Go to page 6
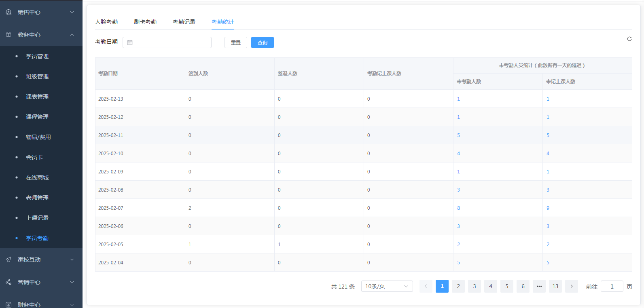The width and height of the screenshot is (644, 308). (523, 286)
